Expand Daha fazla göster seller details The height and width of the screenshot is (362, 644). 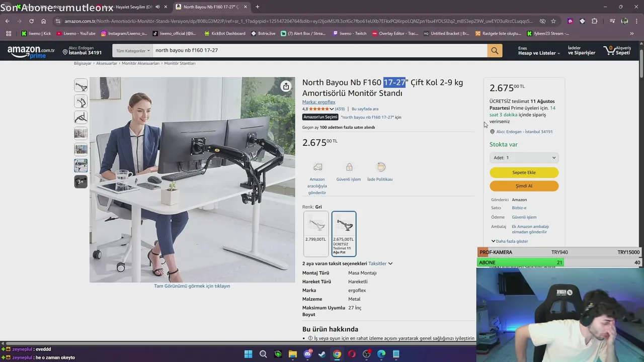pyautogui.click(x=510, y=241)
